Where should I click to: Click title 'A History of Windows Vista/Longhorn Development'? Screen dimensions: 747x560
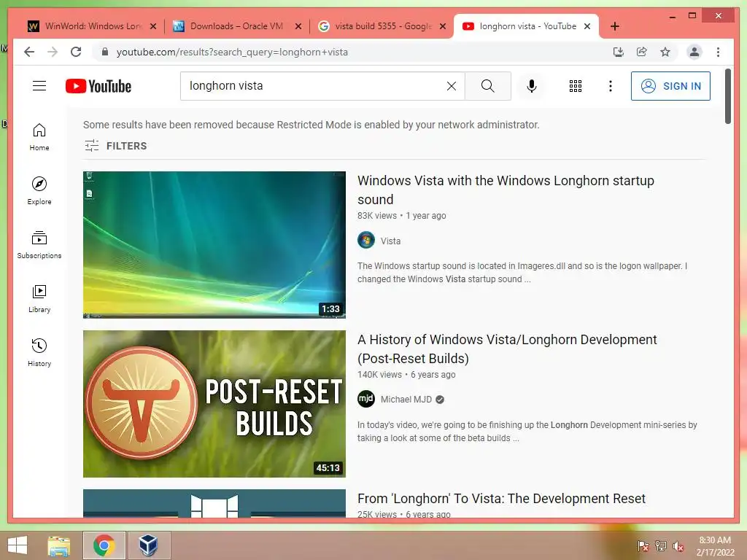pos(508,349)
